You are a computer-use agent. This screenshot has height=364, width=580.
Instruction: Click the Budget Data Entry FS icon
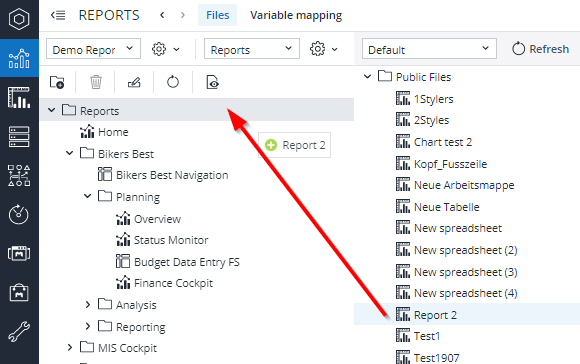(x=123, y=262)
